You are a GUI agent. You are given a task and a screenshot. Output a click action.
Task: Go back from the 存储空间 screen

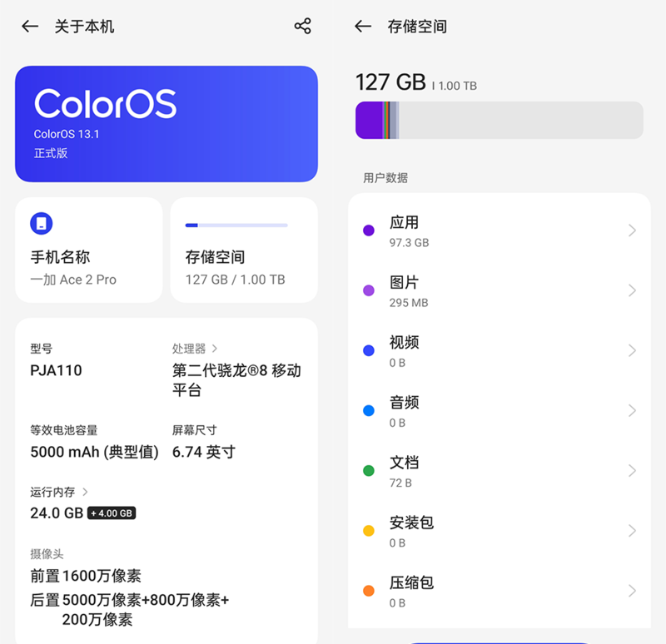click(363, 27)
